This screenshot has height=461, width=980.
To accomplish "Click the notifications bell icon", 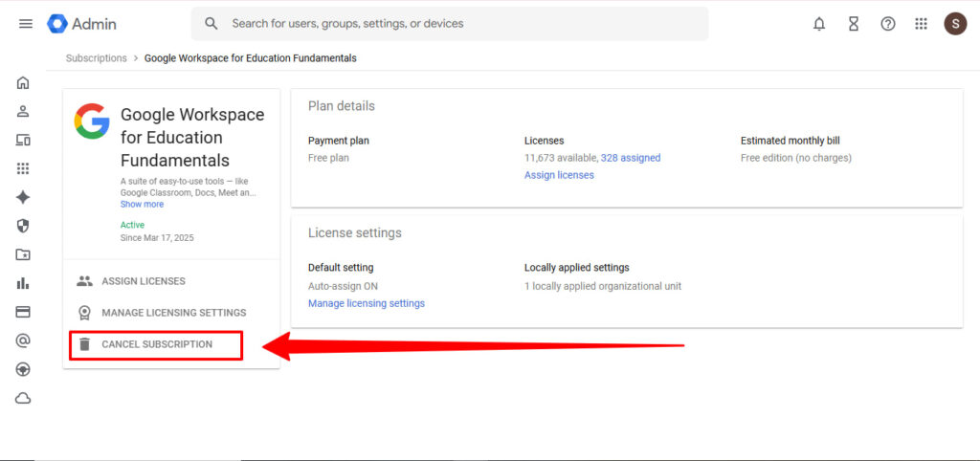I will click(819, 24).
